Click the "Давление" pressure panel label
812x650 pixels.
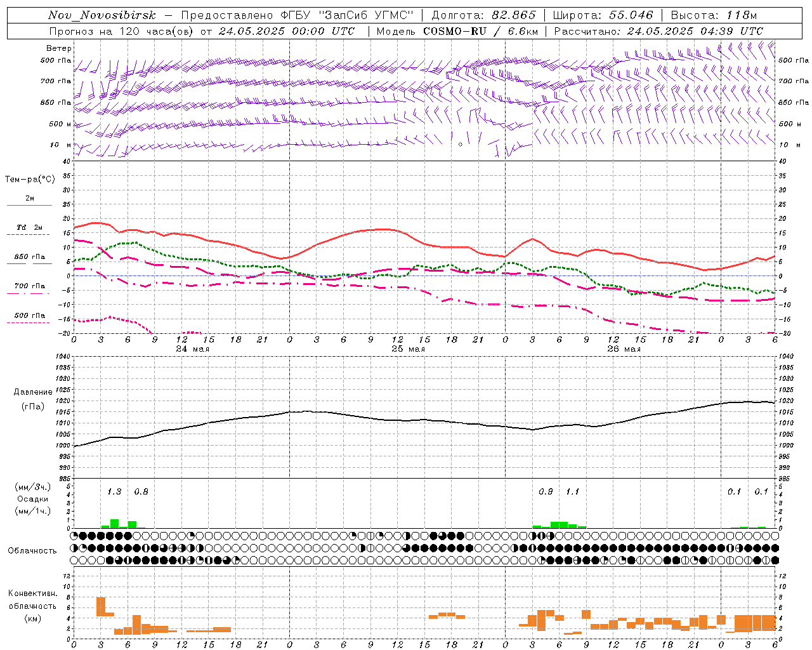click(33, 392)
